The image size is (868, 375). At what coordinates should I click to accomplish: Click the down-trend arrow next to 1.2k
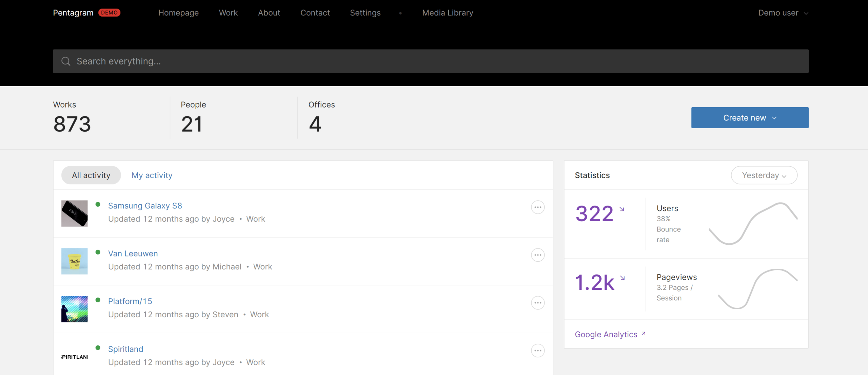click(x=623, y=278)
